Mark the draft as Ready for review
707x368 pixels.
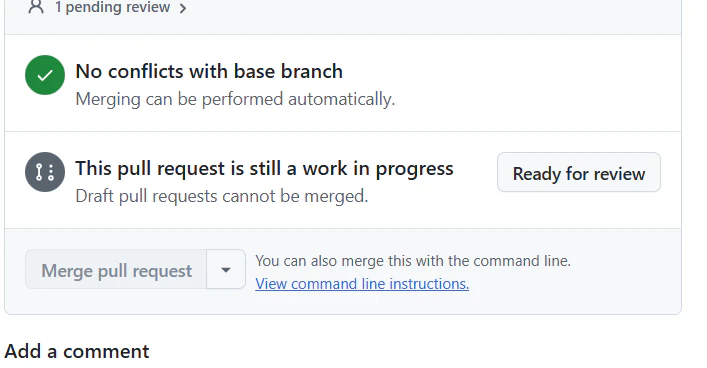(579, 172)
